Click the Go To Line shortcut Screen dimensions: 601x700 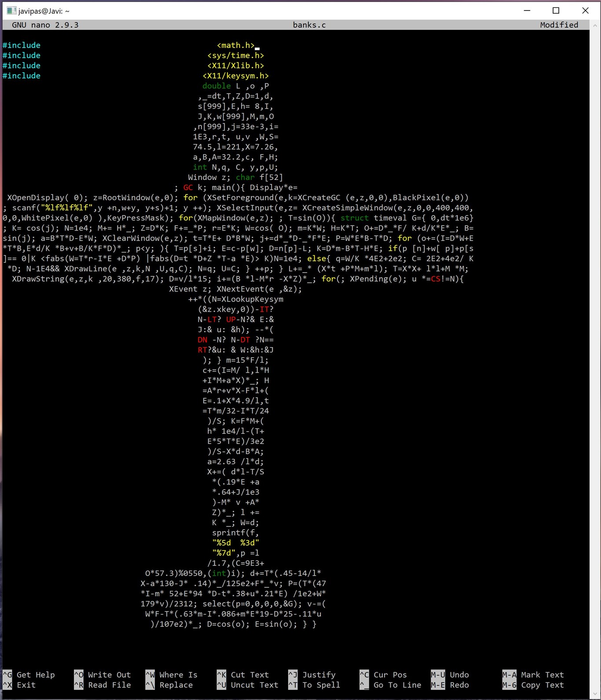pyautogui.click(x=390, y=685)
